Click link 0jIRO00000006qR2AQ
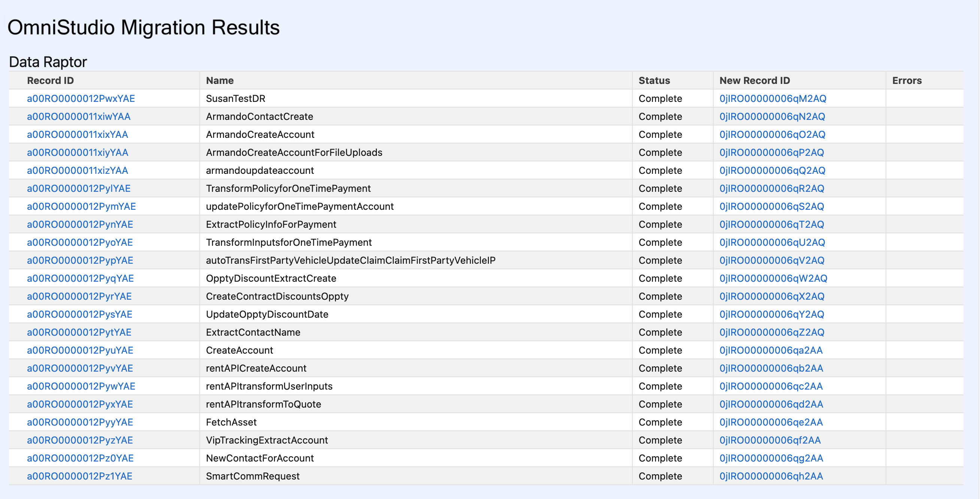Screen dimensions: 980x499 click(772, 188)
